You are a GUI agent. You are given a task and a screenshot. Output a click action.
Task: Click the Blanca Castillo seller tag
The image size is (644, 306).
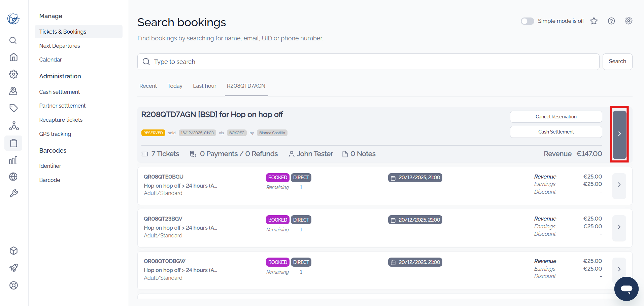tap(272, 133)
